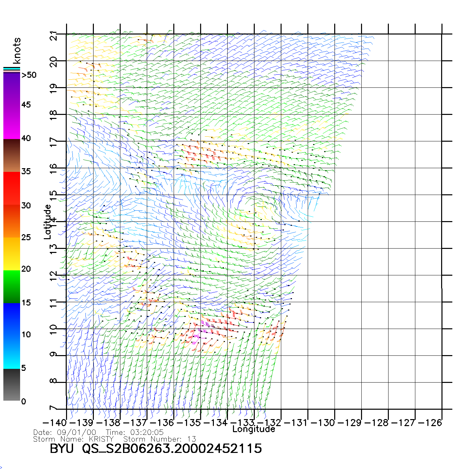Click the "BYU QS_S2B06263.20002452115" file title
This screenshot has height=469, width=476.
pos(156,449)
